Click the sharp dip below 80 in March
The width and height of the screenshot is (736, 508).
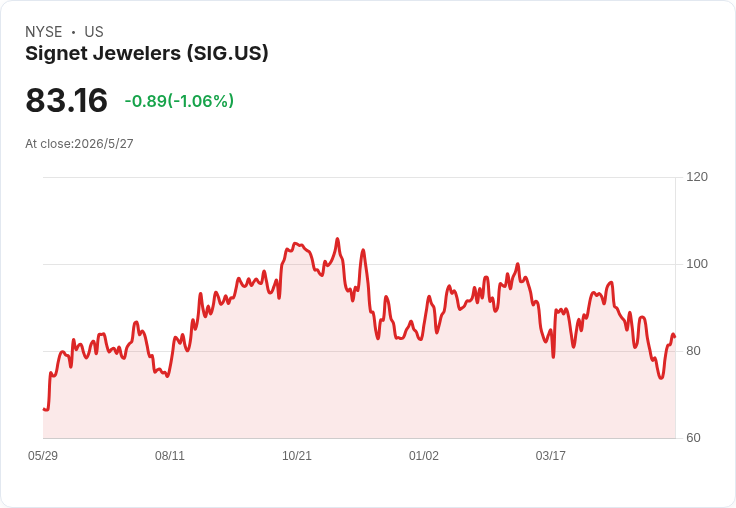point(553,357)
